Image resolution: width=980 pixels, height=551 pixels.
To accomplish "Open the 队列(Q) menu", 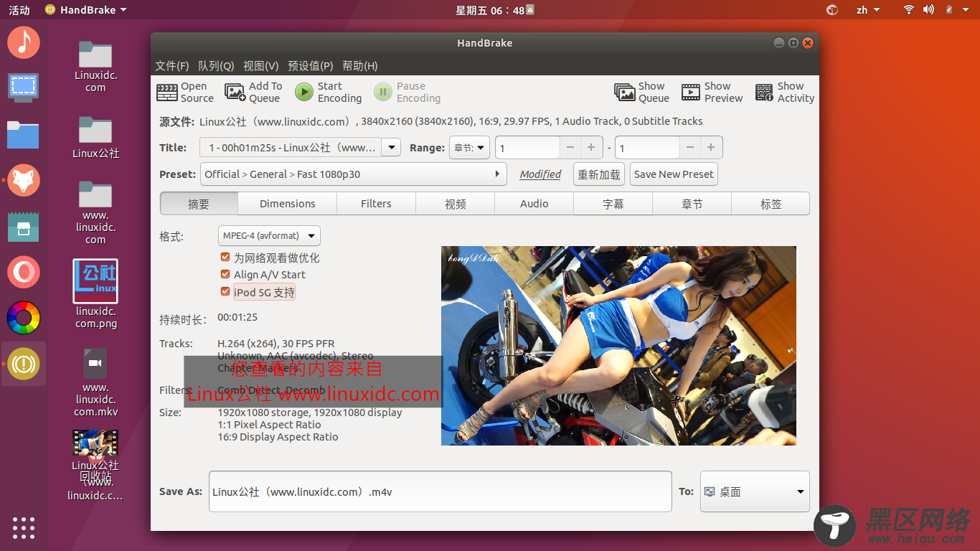I will tap(216, 66).
